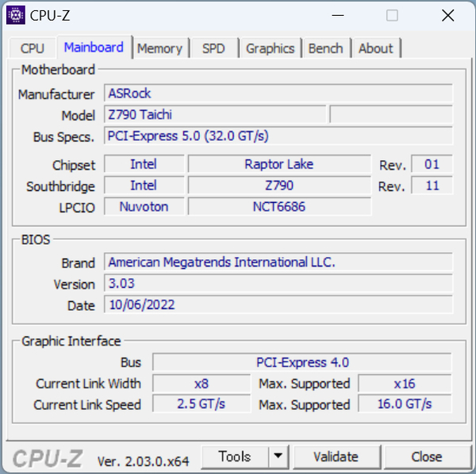
Task: Select the PCI-Express 5.0 bus specs value
Action: click(x=278, y=136)
